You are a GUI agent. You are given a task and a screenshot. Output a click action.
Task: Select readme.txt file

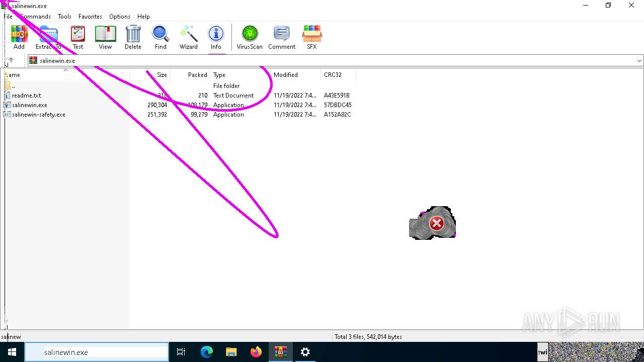pyautogui.click(x=27, y=96)
